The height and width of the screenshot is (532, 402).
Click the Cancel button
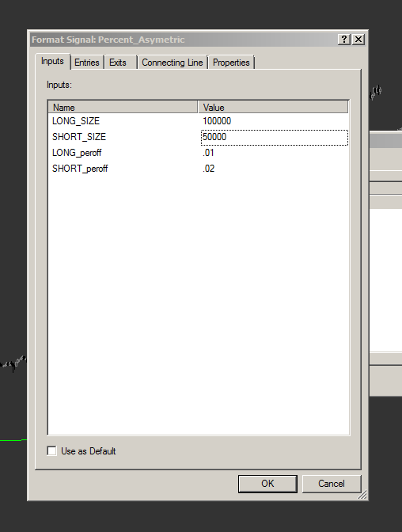point(331,484)
